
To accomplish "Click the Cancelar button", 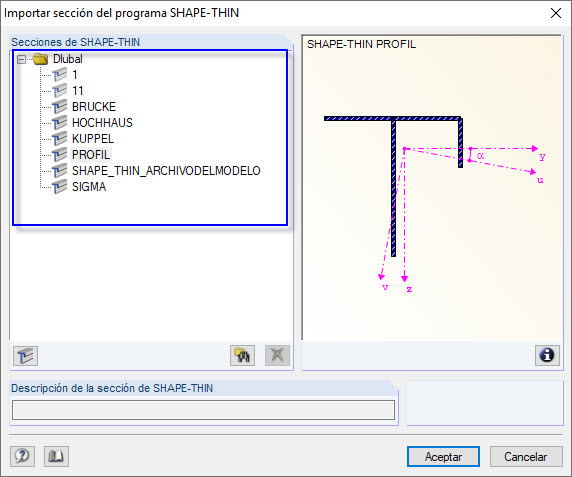I will click(x=526, y=457).
